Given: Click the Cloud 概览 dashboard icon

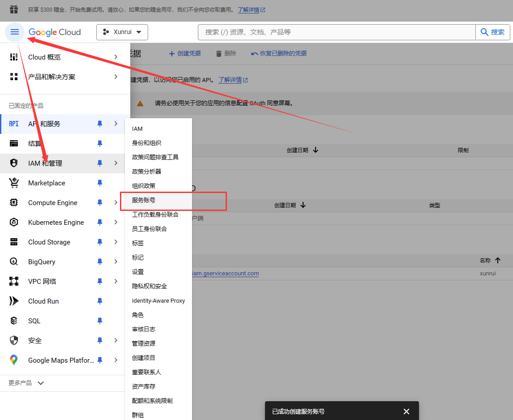Looking at the screenshot, I should click(14, 57).
